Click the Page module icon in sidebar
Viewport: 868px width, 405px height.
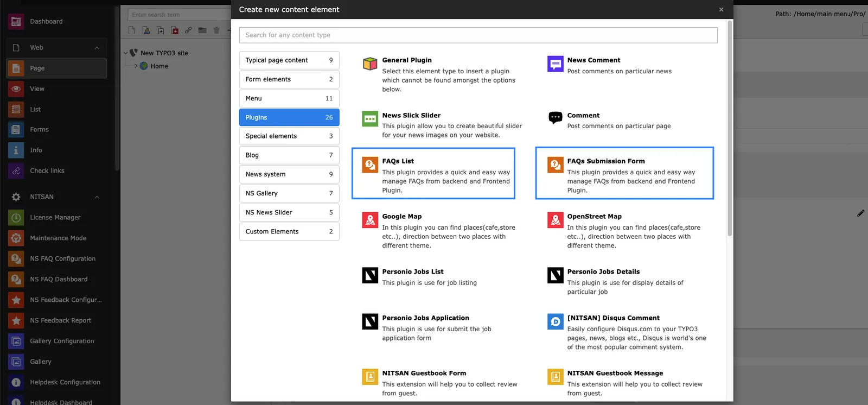pyautogui.click(x=16, y=68)
